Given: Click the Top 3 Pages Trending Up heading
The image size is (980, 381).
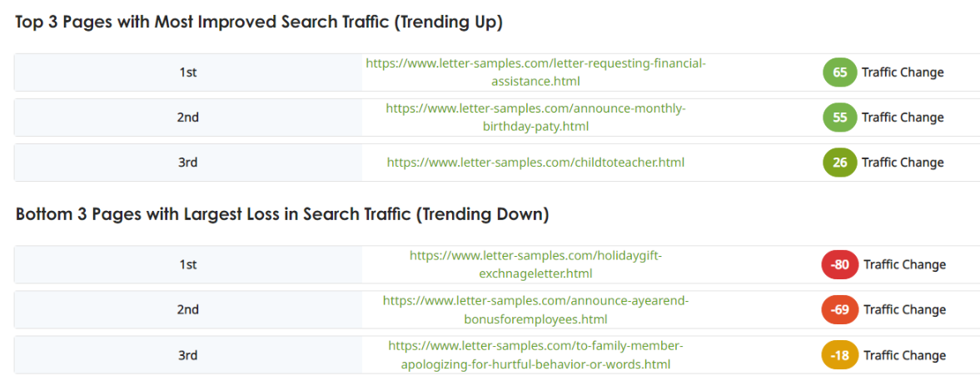Looking at the screenshot, I should click(259, 23).
